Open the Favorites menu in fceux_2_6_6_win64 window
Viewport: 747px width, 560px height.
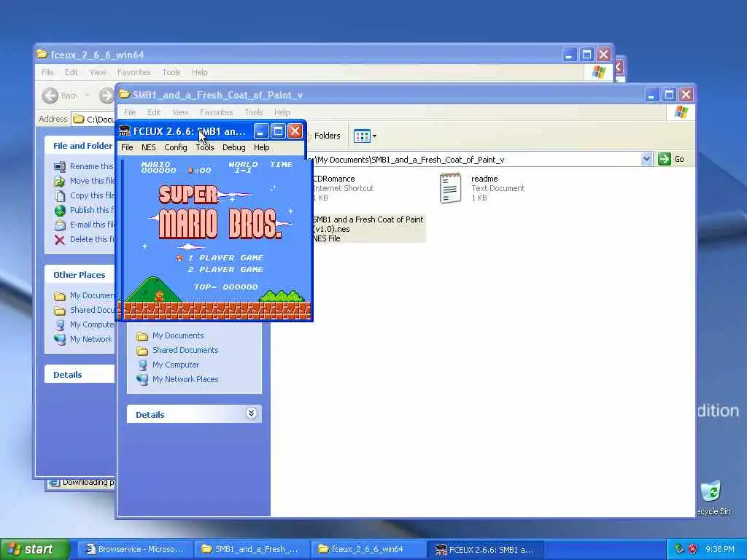coord(134,72)
